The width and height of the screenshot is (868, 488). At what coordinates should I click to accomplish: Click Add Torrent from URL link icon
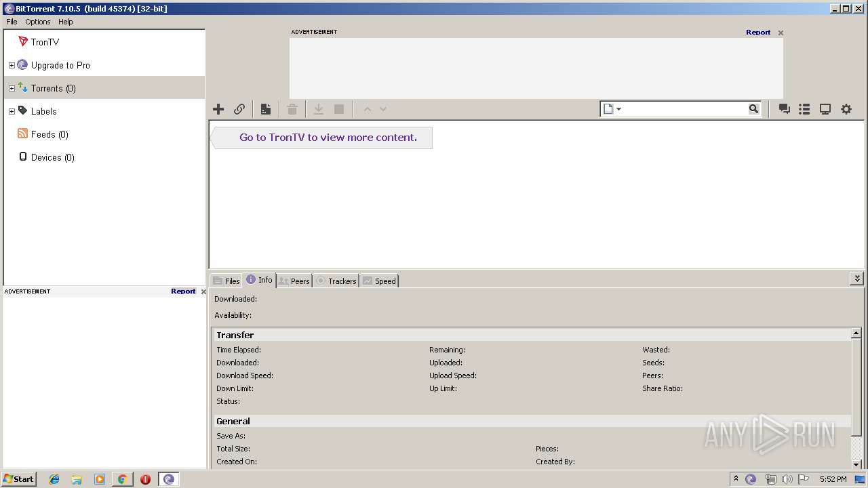coord(239,109)
